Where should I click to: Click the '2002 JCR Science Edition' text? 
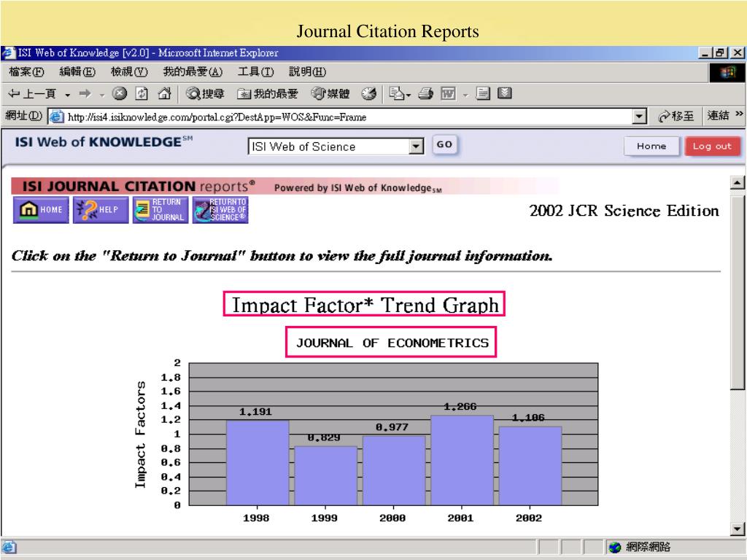coord(624,211)
